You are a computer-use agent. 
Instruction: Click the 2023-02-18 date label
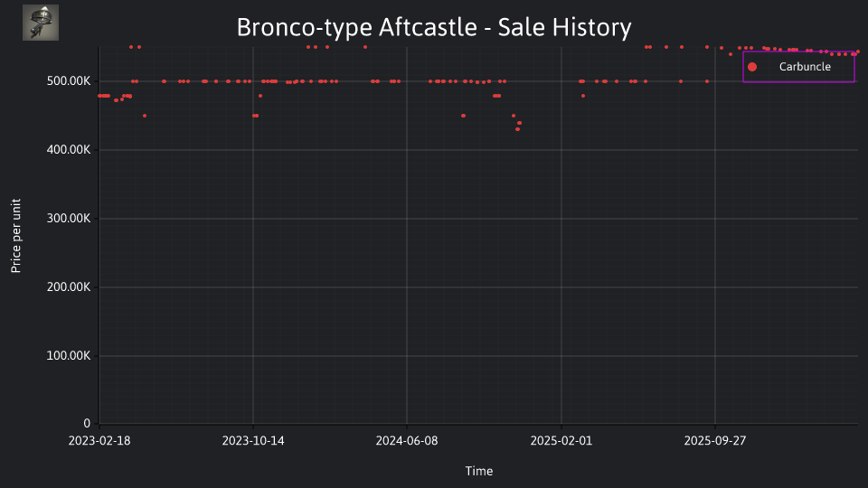pyautogui.click(x=99, y=441)
